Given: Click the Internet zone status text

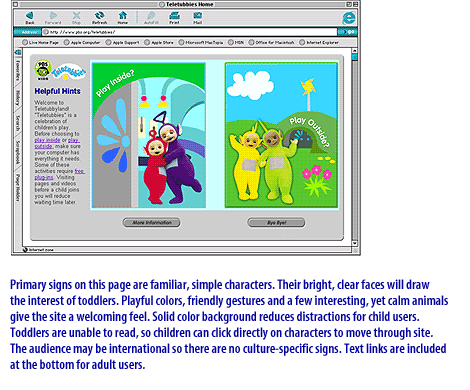Looking at the screenshot, I should [x=41, y=250].
